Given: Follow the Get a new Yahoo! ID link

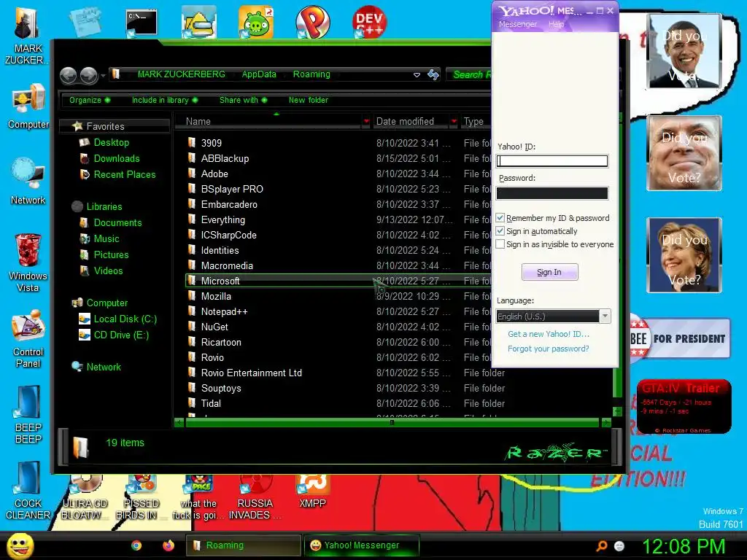Looking at the screenshot, I should (549, 334).
